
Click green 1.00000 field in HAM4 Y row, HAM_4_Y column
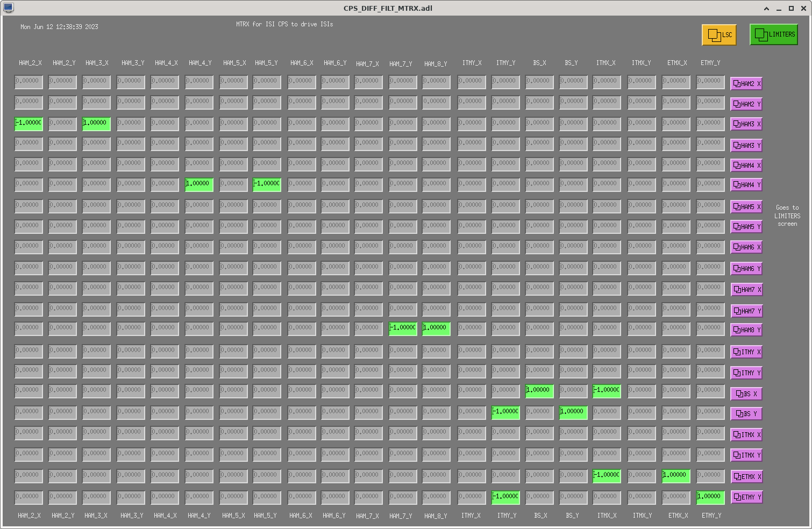point(199,184)
